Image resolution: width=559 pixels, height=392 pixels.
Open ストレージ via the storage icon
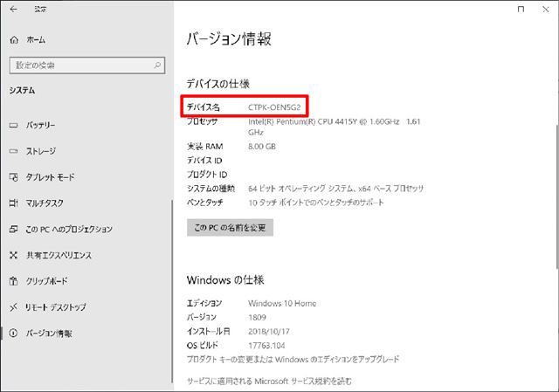coord(14,151)
